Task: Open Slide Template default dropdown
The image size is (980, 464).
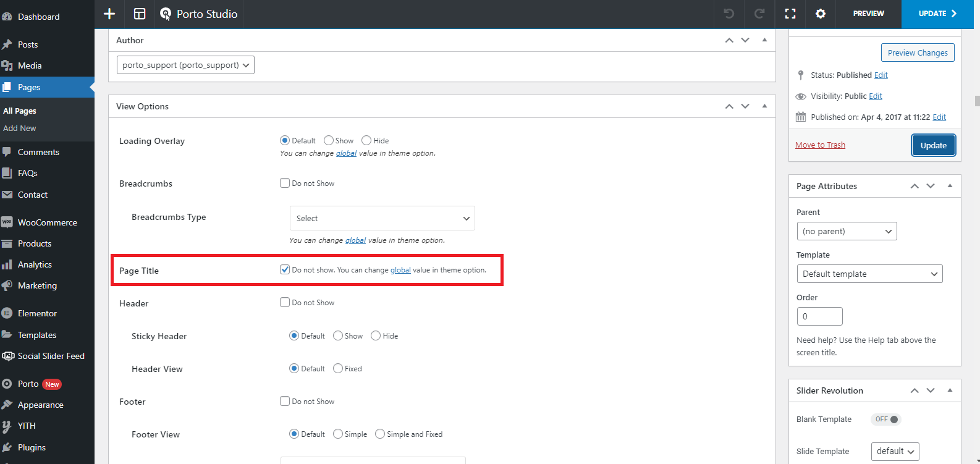Action: [x=895, y=451]
